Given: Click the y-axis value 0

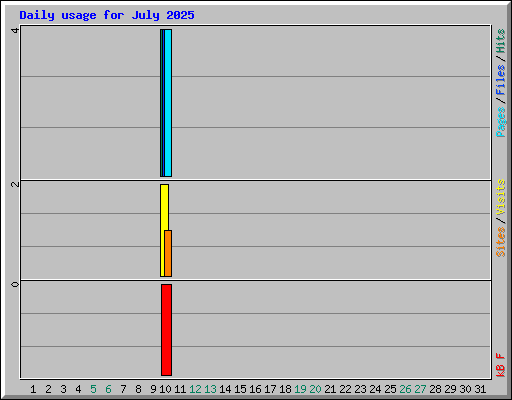Looking at the screenshot, I should pos(15,284).
